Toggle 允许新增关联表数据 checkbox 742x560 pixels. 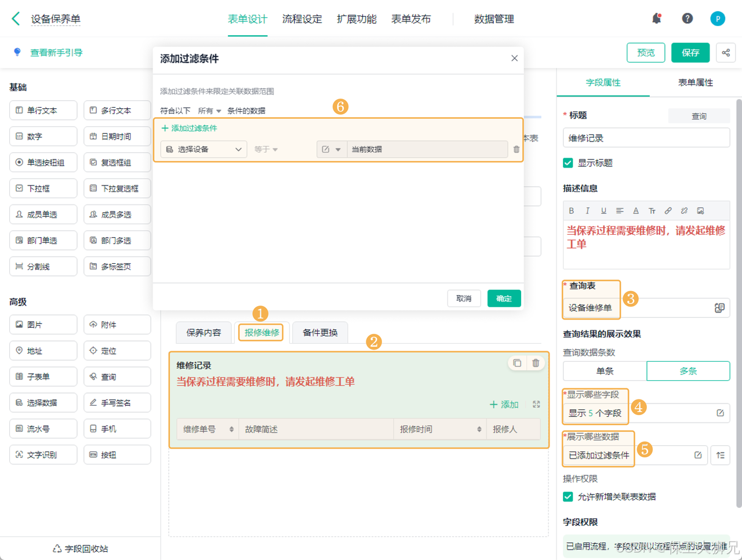(x=568, y=497)
